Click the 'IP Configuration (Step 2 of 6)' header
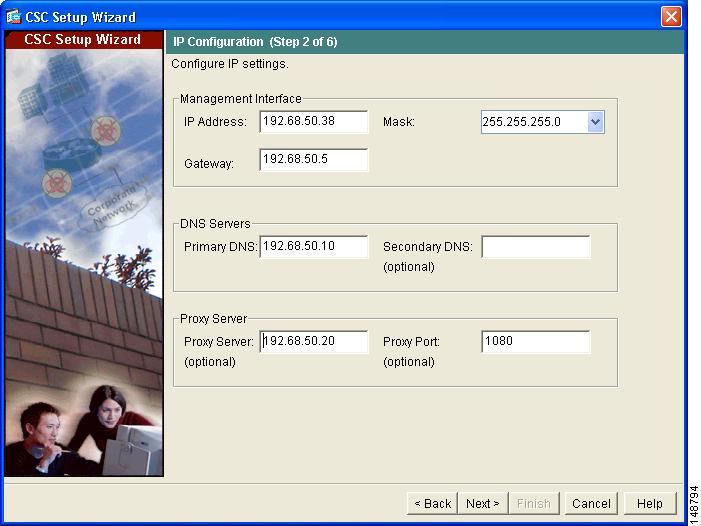 coord(255,42)
